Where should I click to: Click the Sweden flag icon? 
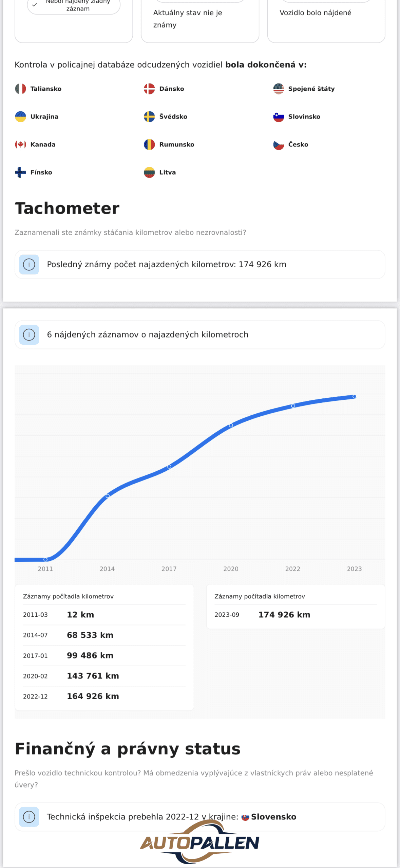pyautogui.click(x=149, y=116)
